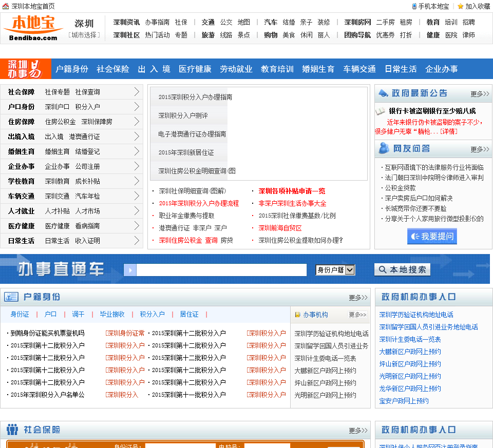Open the 身份户籍 search category dropdown
The width and height of the screenshot is (493, 448).
click(x=335, y=270)
